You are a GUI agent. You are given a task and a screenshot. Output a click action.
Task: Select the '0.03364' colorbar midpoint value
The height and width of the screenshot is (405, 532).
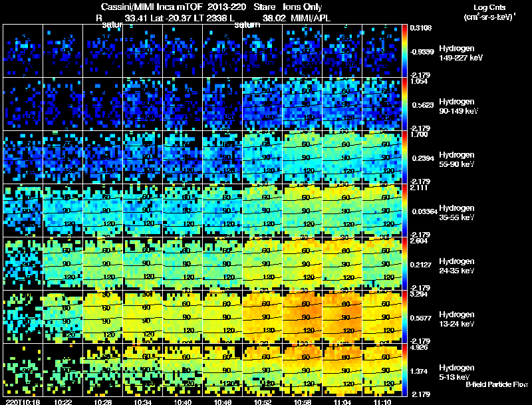click(x=425, y=211)
